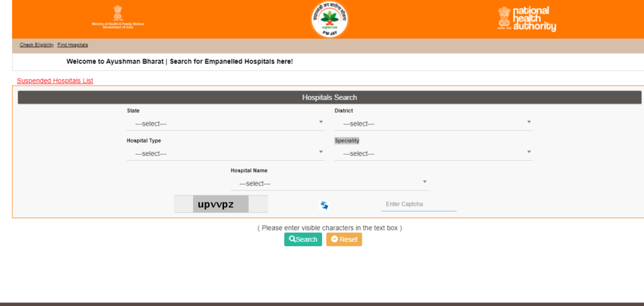Click the Hospitals Search header bar
644x306 pixels.
(x=330, y=97)
